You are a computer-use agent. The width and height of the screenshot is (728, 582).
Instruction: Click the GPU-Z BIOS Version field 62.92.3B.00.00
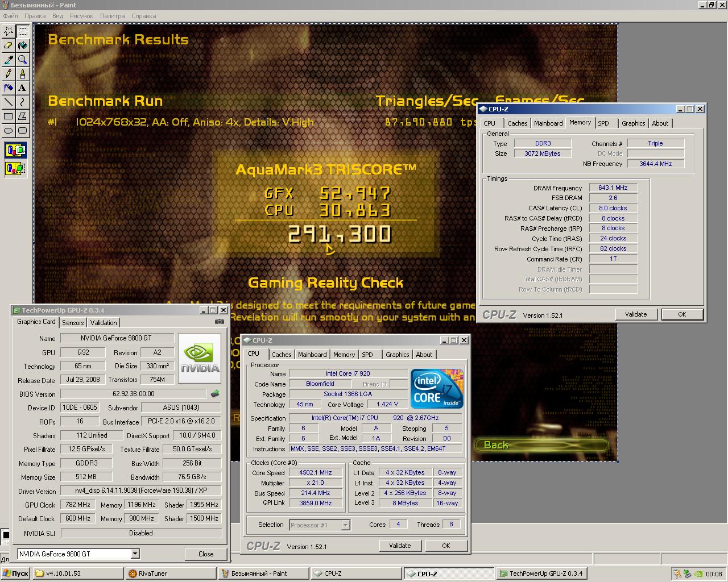point(133,393)
